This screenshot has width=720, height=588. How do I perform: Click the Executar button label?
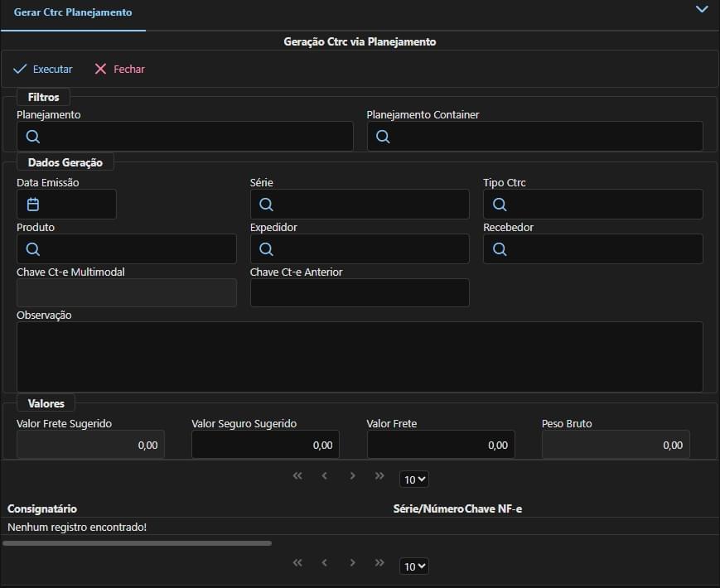tap(53, 69)
